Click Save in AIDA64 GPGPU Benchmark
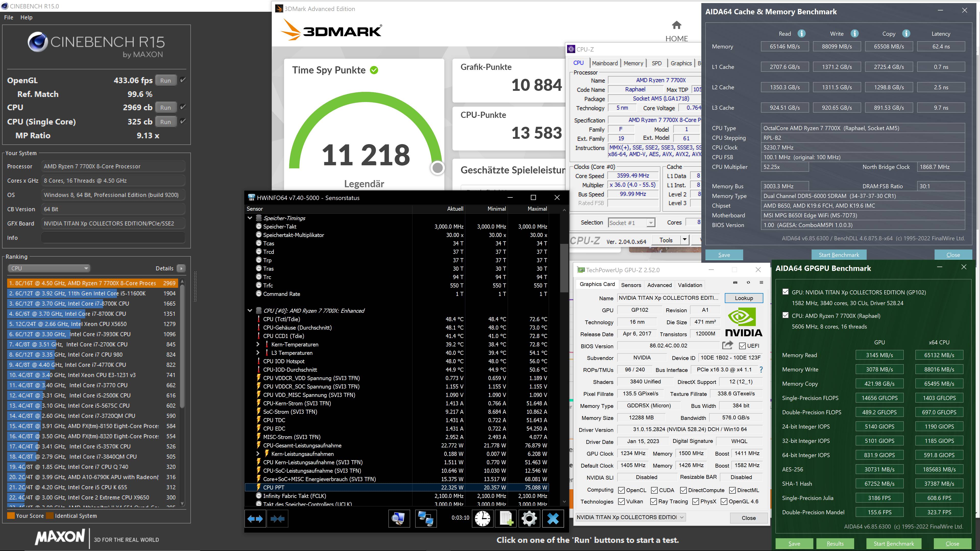 click(x=794, y=544)
